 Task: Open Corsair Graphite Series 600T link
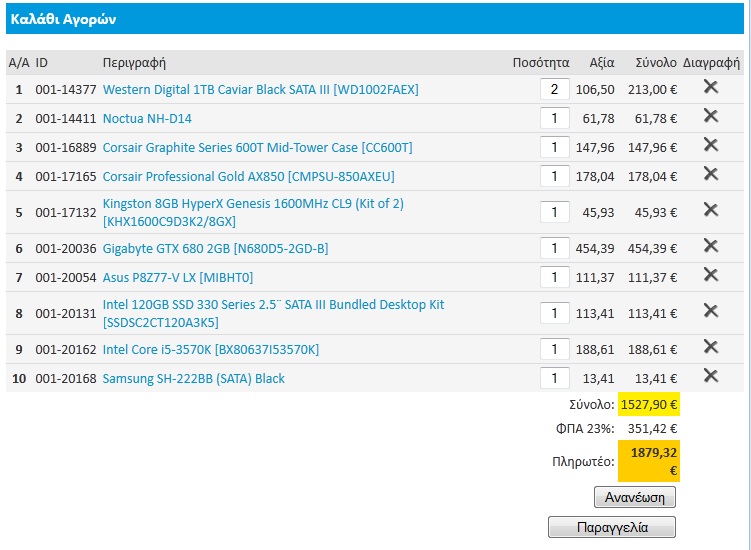tap(257, 148)
